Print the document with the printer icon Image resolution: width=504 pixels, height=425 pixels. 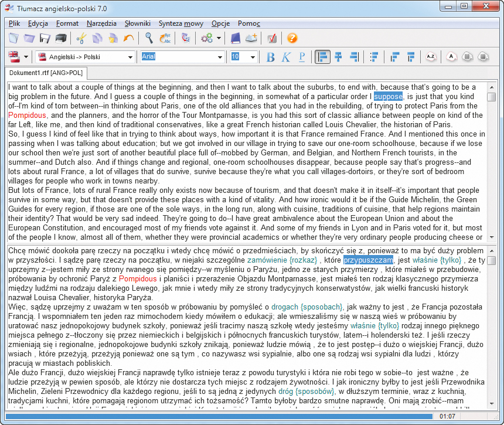(x=60, y=38)
